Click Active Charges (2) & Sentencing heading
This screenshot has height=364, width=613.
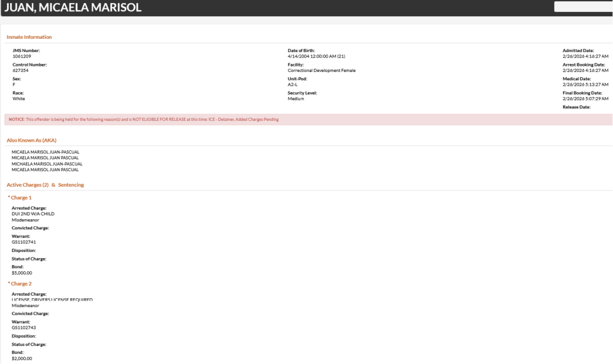tap(45, 185)
